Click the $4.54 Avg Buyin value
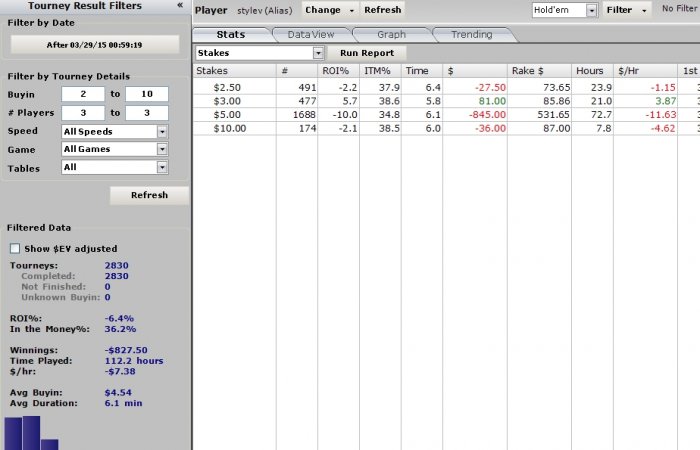 118,392
